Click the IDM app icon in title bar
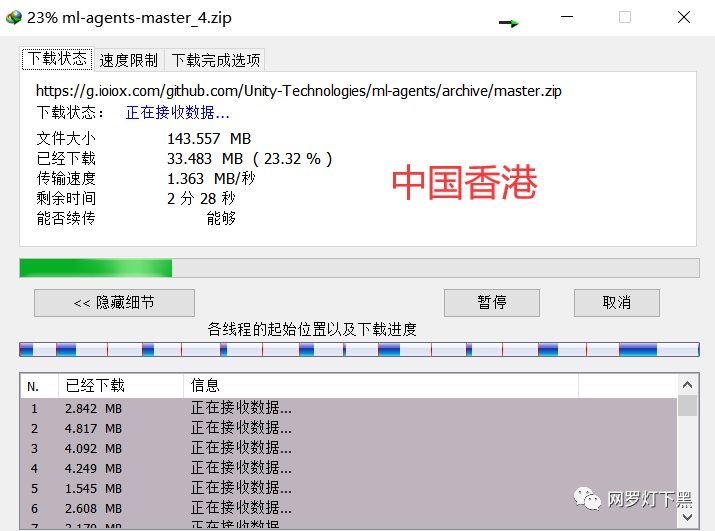The width and height of the screenshot is (715, 531). click(14, 18)
